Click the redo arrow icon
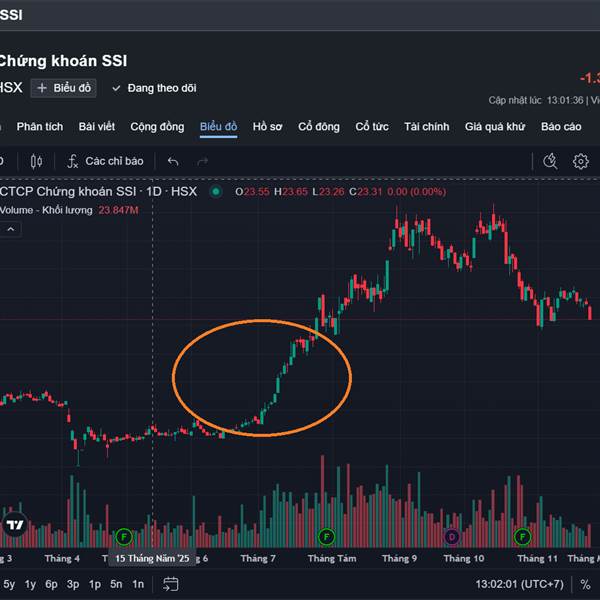This screenshot has height=600, width=600. tap(203, 161)
